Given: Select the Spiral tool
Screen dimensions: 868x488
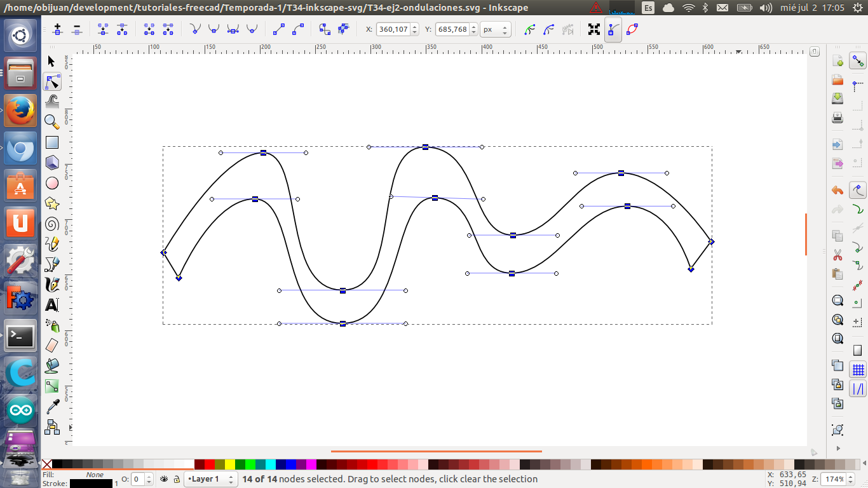Looking at the screenshot, I should coord(52,224).
